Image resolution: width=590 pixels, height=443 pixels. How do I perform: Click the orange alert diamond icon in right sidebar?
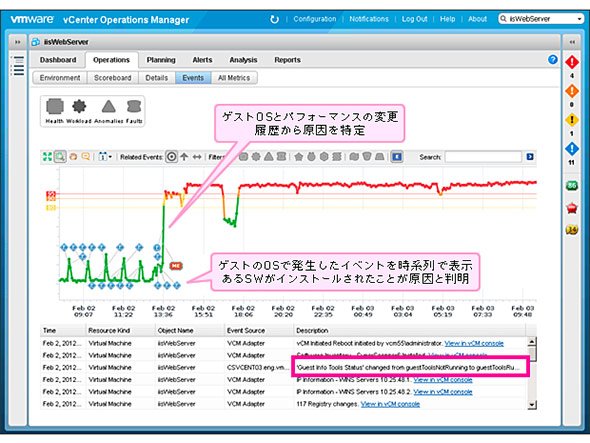coord(572,91)
